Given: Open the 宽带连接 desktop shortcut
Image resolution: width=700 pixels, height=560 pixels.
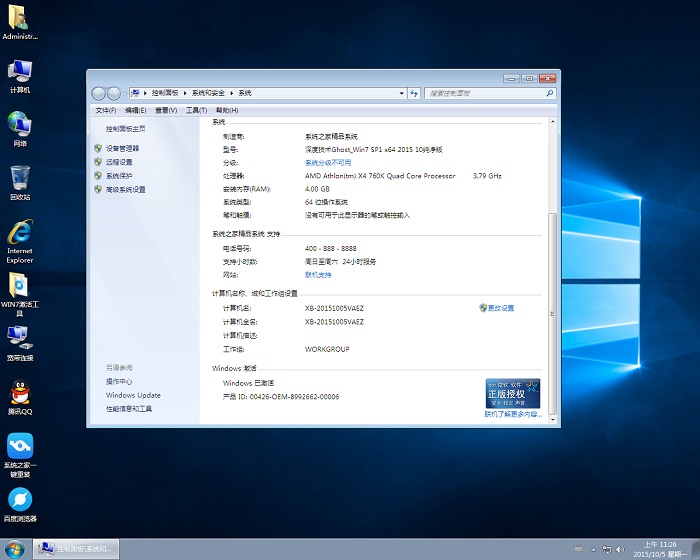Looking at the screenshot, I should coord(20,339).
